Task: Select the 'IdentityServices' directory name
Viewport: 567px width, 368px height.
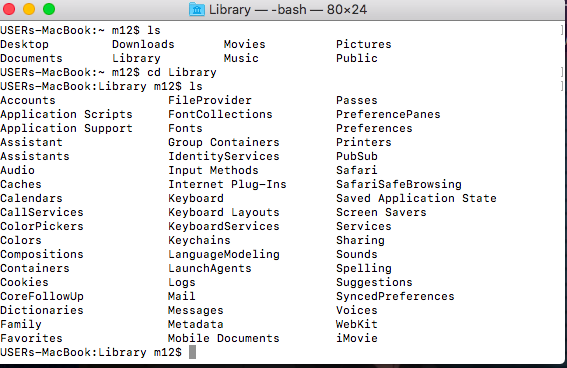Action: click(x=224, y=157)
